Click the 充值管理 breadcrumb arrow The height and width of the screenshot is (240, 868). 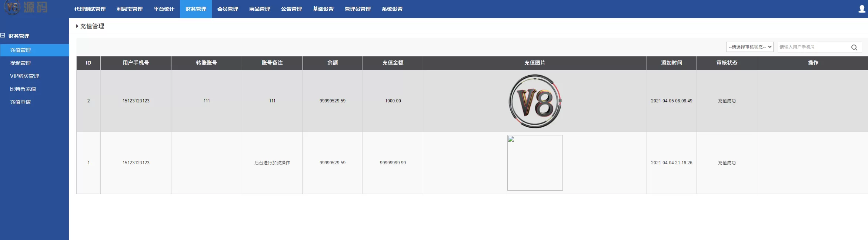pos(77,26)
